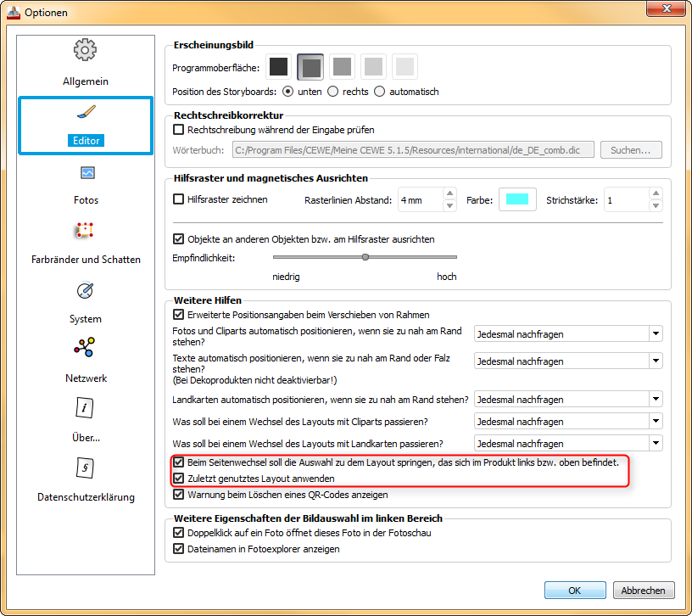Click the Über... label in sidebar
This screenshot has height=616, width=692.
(86, 438)
